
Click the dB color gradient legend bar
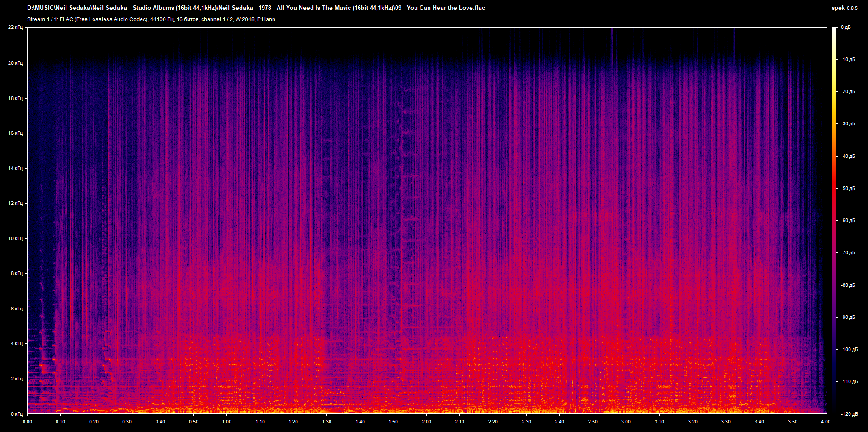(x=835, y=220)
